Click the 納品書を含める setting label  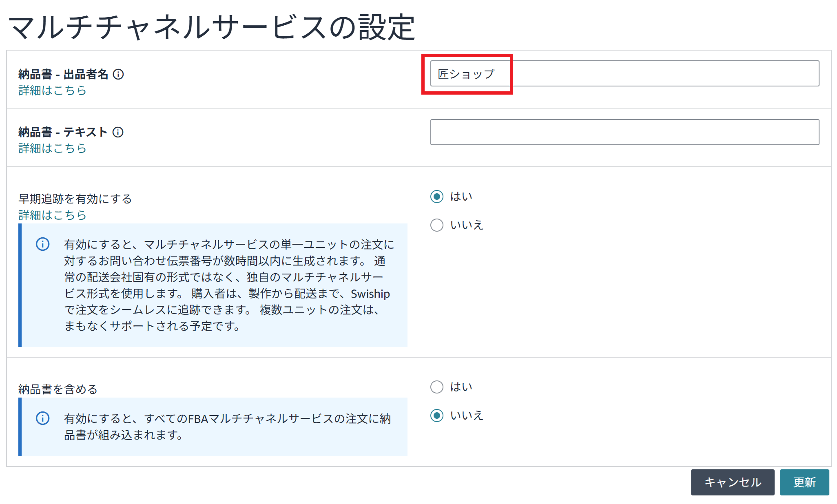pyautogui.click(x=58, y=389)
